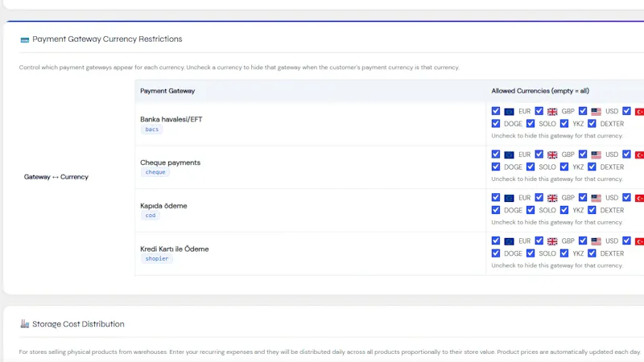Click the shopier gateway code tag
This screenshot has width=644, height=362.
(156, 258)
